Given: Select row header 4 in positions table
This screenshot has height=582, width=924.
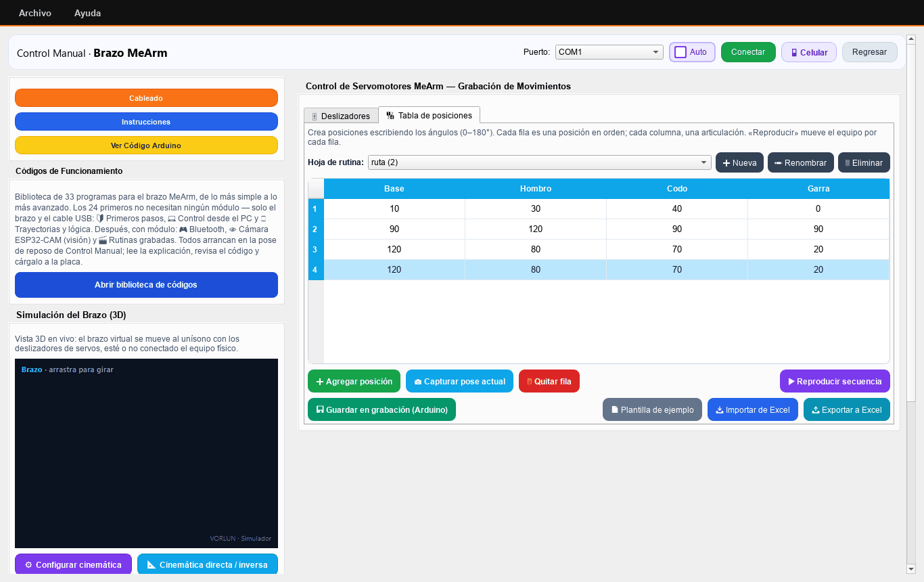Looking at the screenshot, I should coord(316,270).
